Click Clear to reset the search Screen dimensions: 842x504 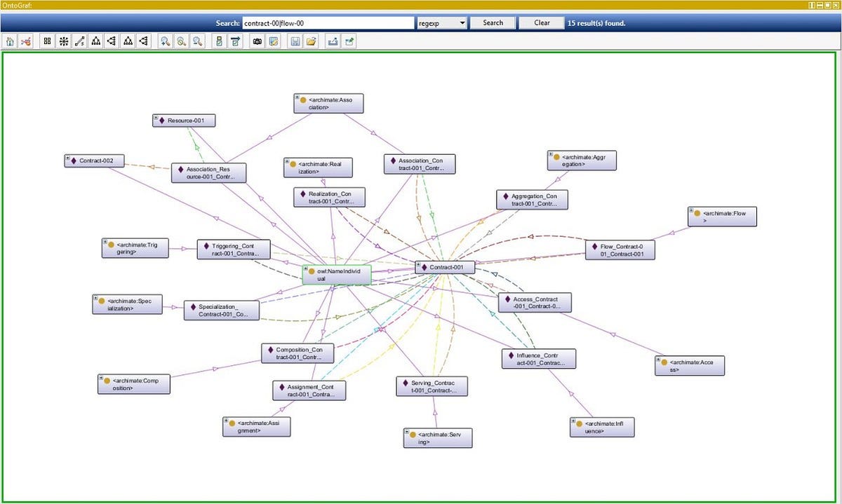[x=541, y=22]
